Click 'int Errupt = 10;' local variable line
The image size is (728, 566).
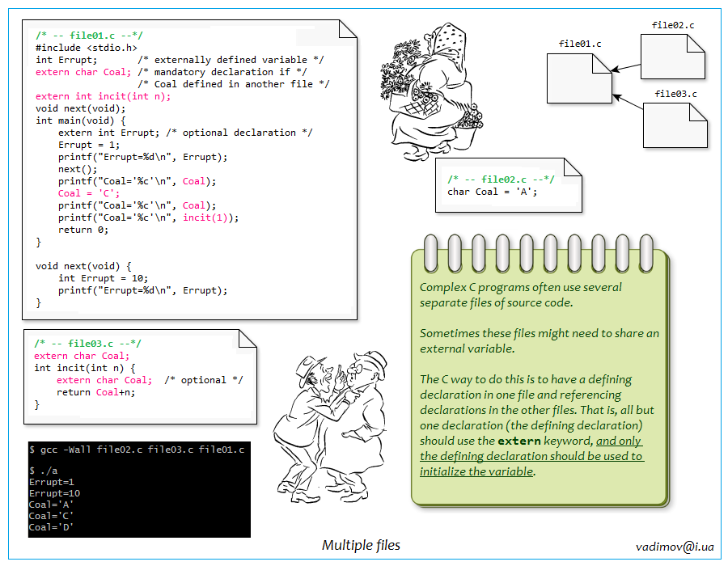[x=103, y=278]
